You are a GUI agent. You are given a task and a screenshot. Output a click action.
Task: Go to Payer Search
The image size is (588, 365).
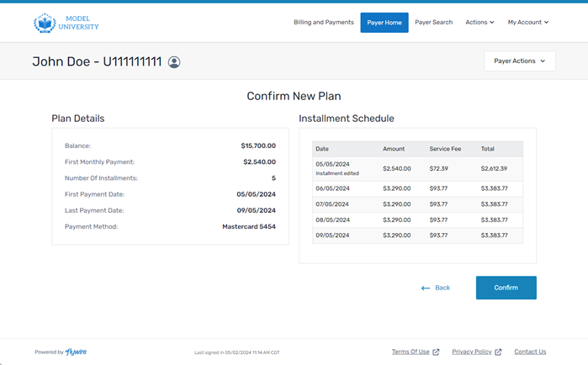(x=433, y=23)
